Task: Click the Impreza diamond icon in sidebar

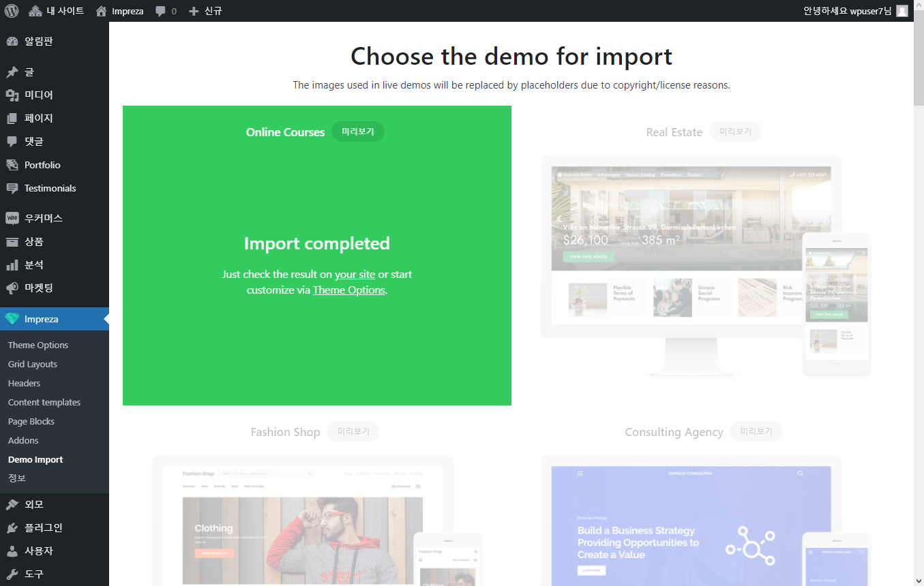Action: [x=12, y=319]
